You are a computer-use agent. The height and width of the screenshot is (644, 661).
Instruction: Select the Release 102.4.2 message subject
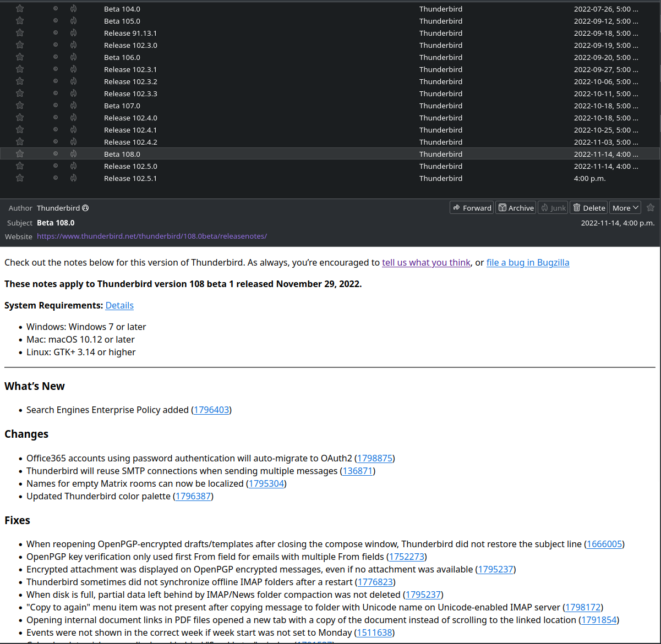pos(130,142)
